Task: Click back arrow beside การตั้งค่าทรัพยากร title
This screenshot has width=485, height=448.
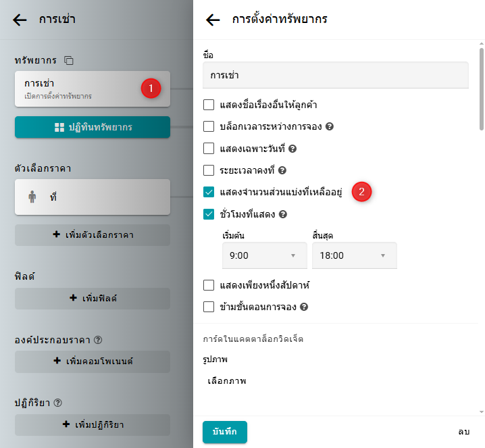Action: [x=213, y=20]
